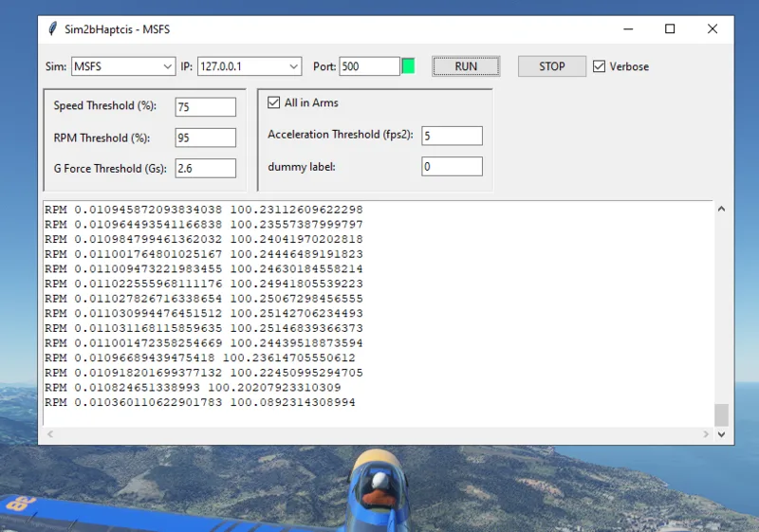Click the Speed Threshold field showing 75
Image resolution: width=759 pixels, height=532 pixels.
pos(206,107)
